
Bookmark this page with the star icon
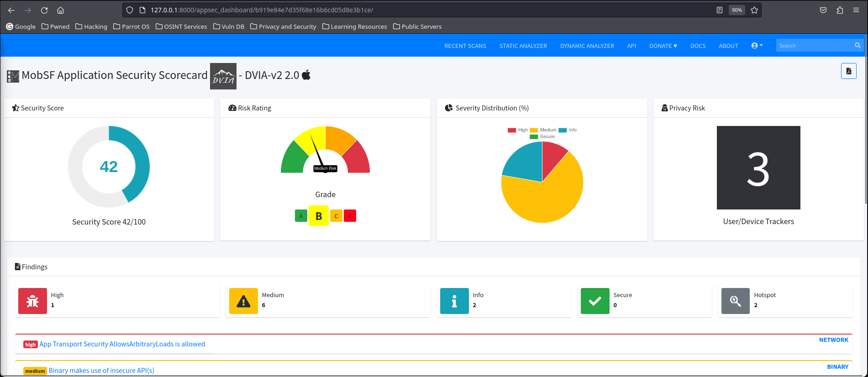click(x=754, y=10)
